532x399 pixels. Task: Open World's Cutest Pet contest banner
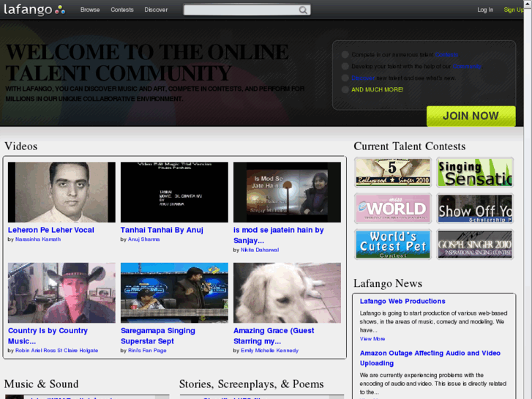click(392, 245)
